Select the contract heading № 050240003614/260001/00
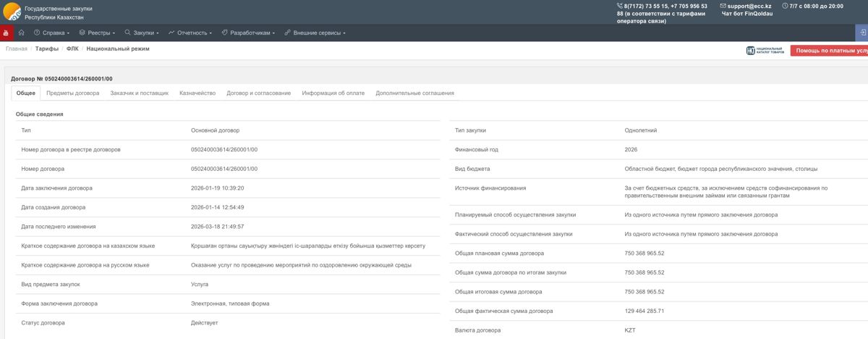Screen dimensions: 868x339 pos(61,78)
